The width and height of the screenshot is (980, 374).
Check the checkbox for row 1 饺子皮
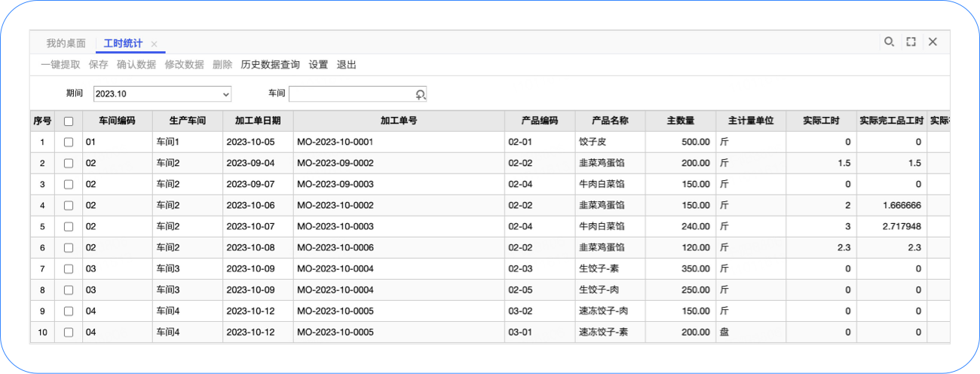tap(69, 142)
